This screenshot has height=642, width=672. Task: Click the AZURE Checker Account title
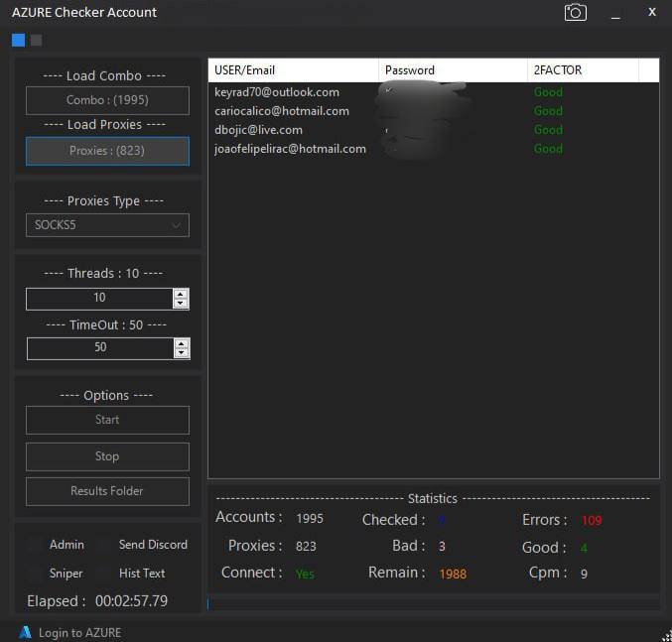coord(84,13)
